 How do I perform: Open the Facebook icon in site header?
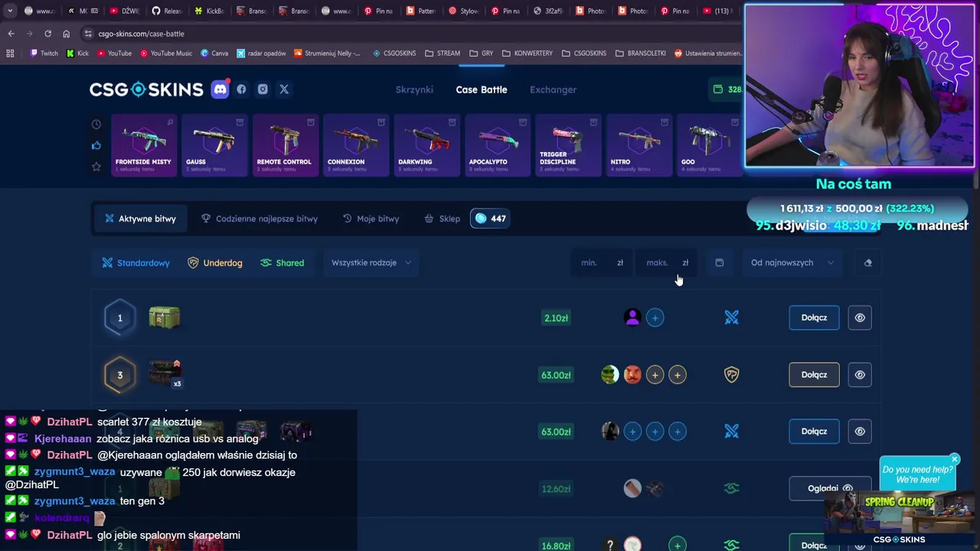click(241, 90)
